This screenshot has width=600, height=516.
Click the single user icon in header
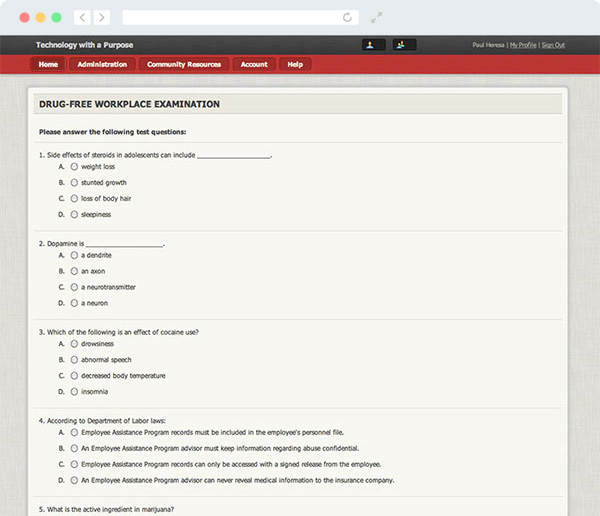tap(373, 45)
